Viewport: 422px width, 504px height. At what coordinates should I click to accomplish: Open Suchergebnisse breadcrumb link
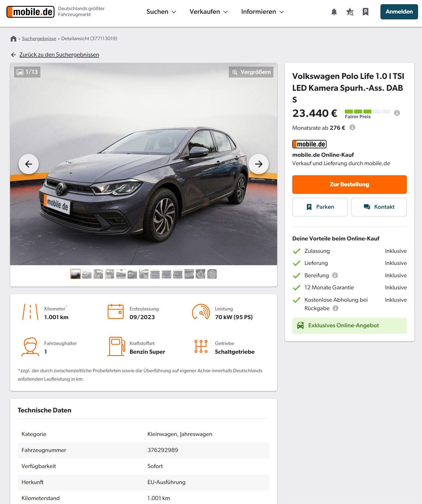coord(39,38)
